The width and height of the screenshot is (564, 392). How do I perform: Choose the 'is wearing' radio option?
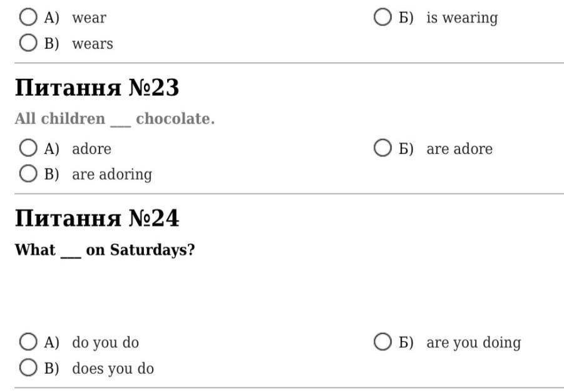click(382, 18)
